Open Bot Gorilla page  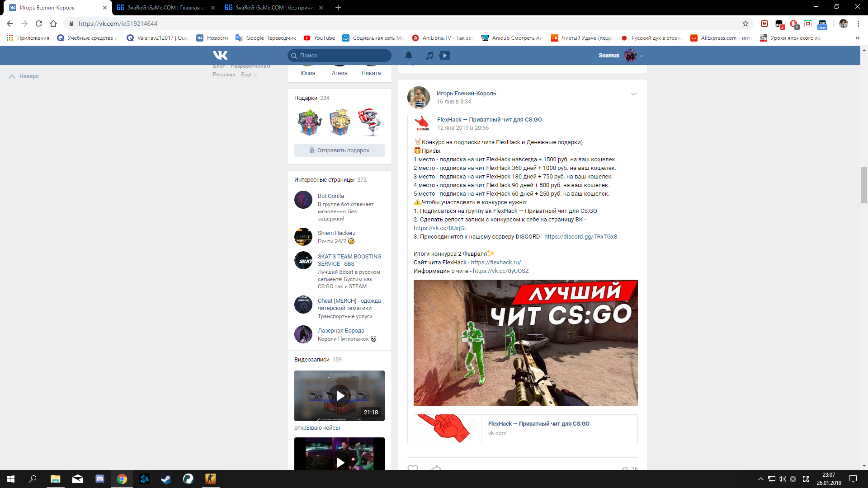point(330,196)
